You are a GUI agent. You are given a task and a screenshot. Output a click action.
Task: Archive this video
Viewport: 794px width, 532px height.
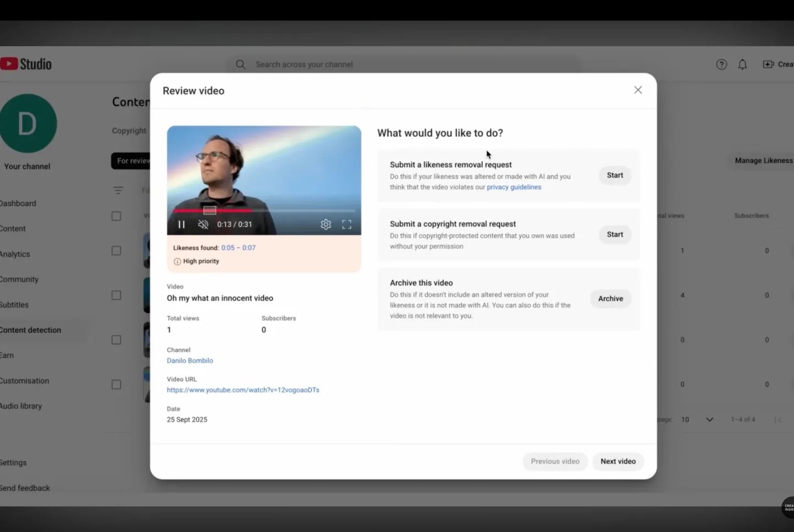610,298
